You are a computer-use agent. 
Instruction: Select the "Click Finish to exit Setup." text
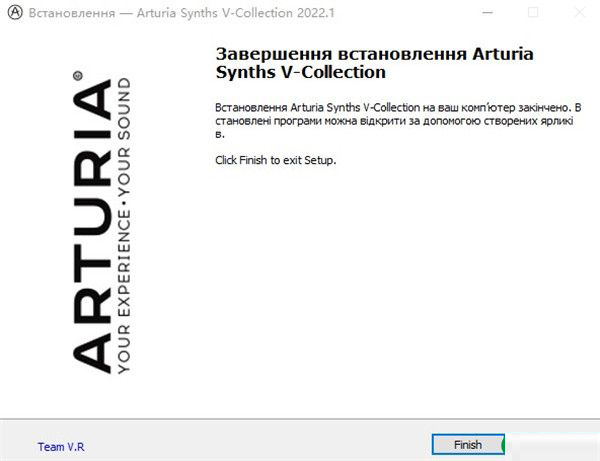[276, 160]
